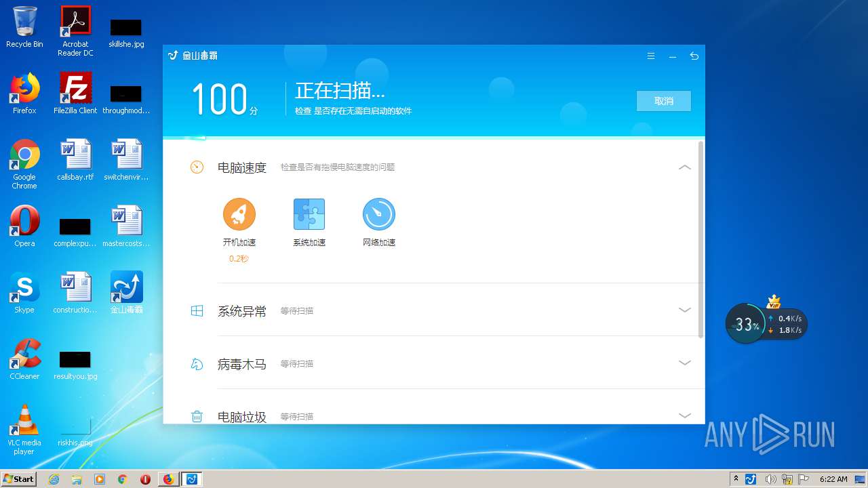Screen dimensions: 868x488
Task: Open Windows Explorer from taskbar
Action: coord(77,479)
